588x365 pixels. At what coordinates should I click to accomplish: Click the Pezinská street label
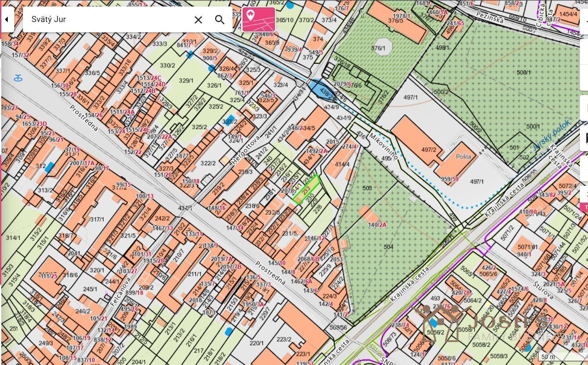(490, 17)
